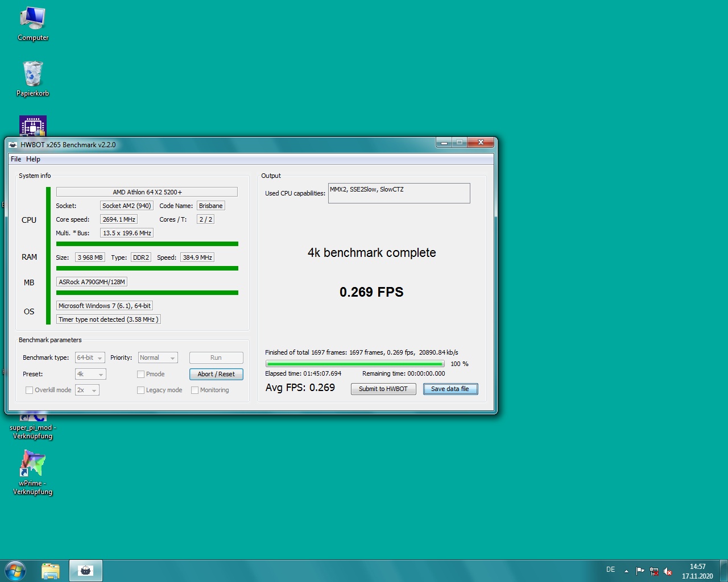
Task: Open the File menu
Action: (x=16, y=159)
